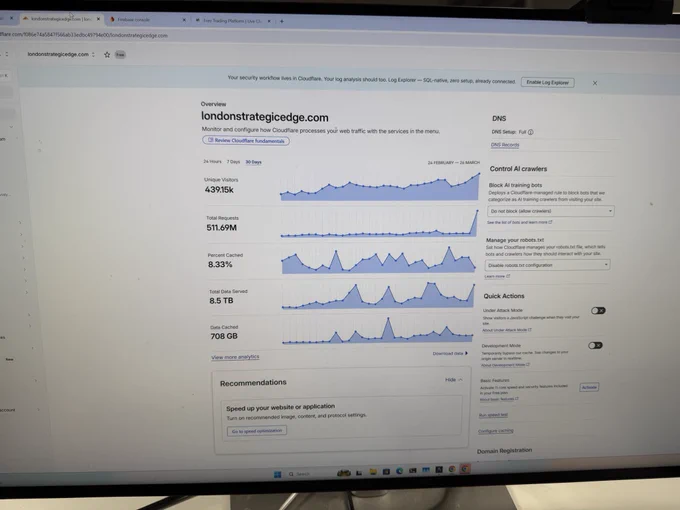Click the 8.5 TB data served value
Viewport: 680px width, 510px height.
(x=221, y=301)
